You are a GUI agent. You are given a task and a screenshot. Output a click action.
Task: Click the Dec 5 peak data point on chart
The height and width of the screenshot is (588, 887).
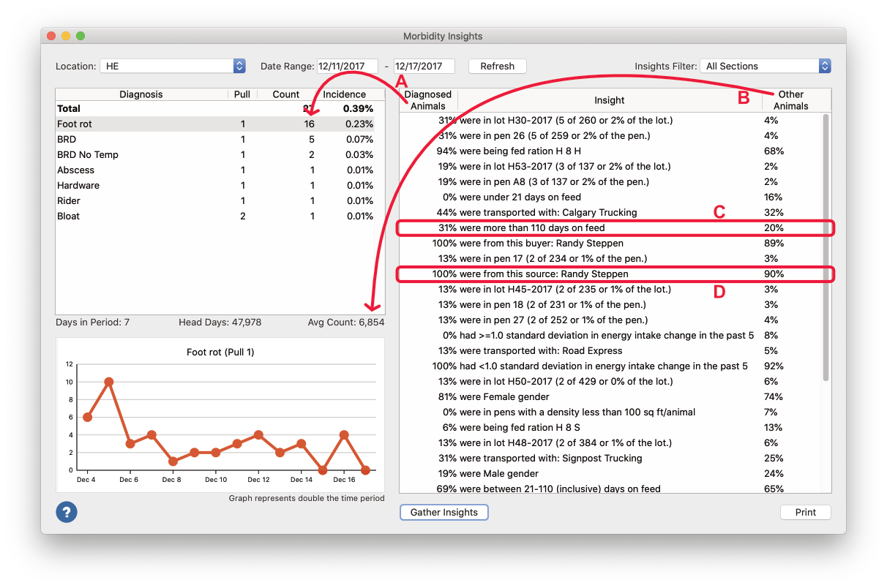click(x=108, y=382)
